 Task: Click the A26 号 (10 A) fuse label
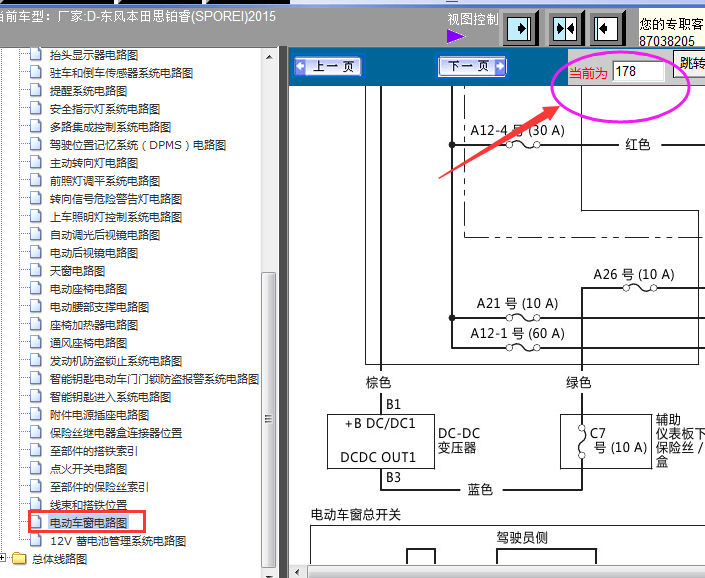[634, 274]
